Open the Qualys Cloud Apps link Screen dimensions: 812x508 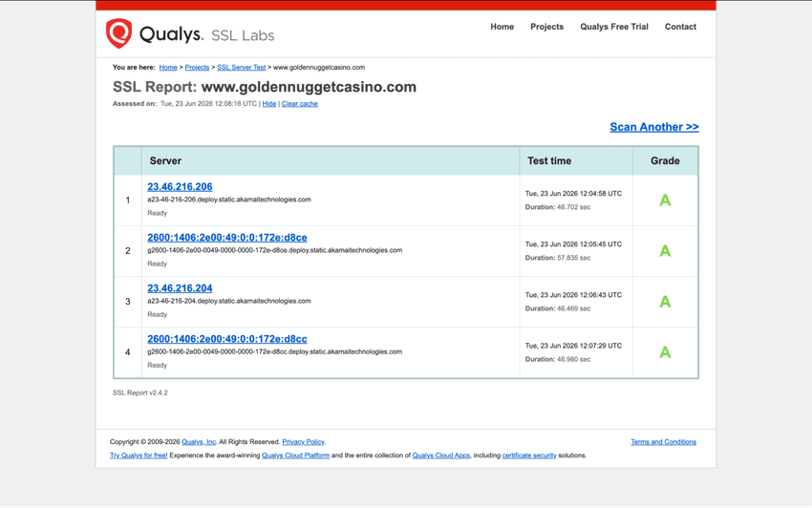tap(441, 455)
